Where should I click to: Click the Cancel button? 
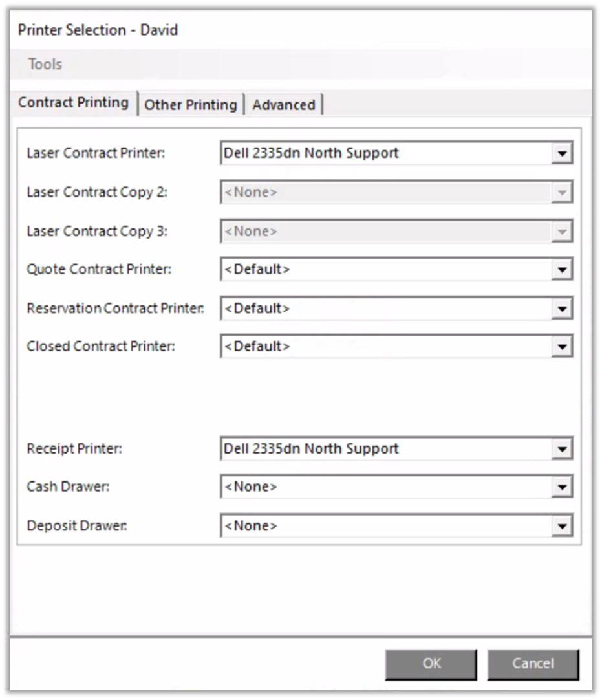(533, 664)
